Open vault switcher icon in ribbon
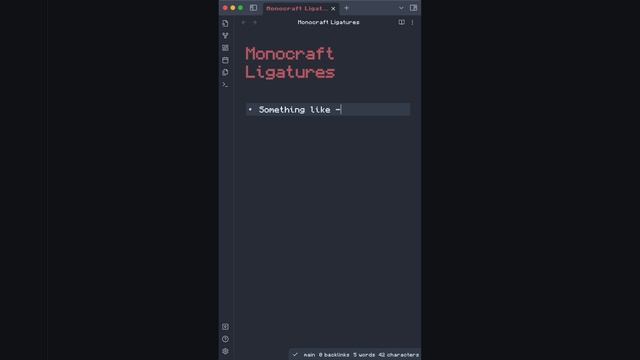This screenshot has height=360, width=640. pos(225,327)
